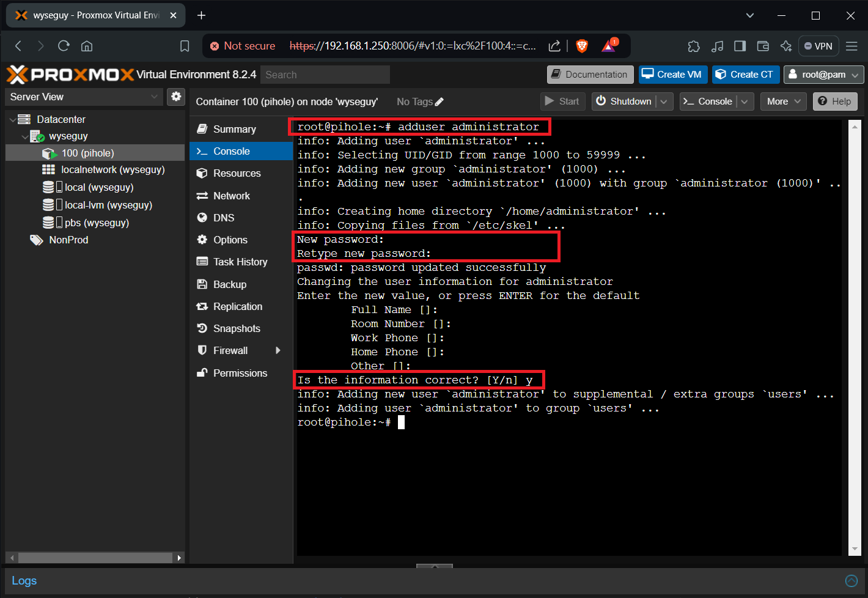Image resolution: width=868 pixels, height=598 pixels.
Task: Select local-lvm (wyseguy) storage
Action: [108, 205]
